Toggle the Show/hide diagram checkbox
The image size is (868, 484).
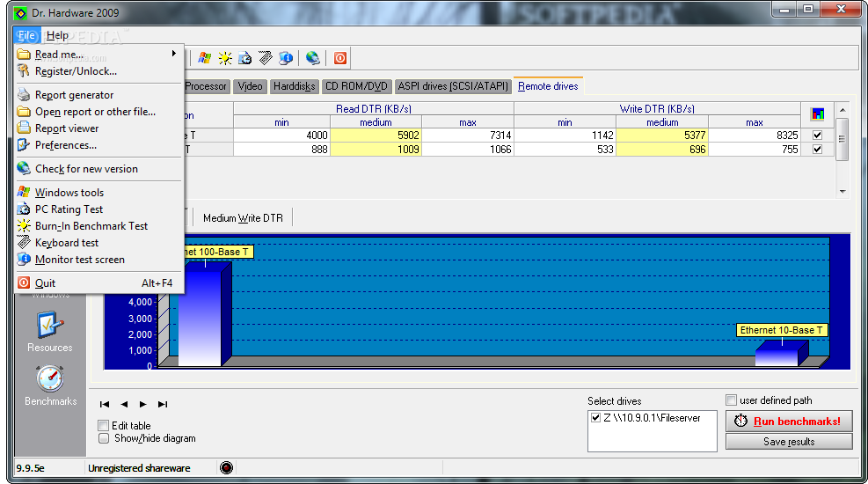tap(104, 438)
